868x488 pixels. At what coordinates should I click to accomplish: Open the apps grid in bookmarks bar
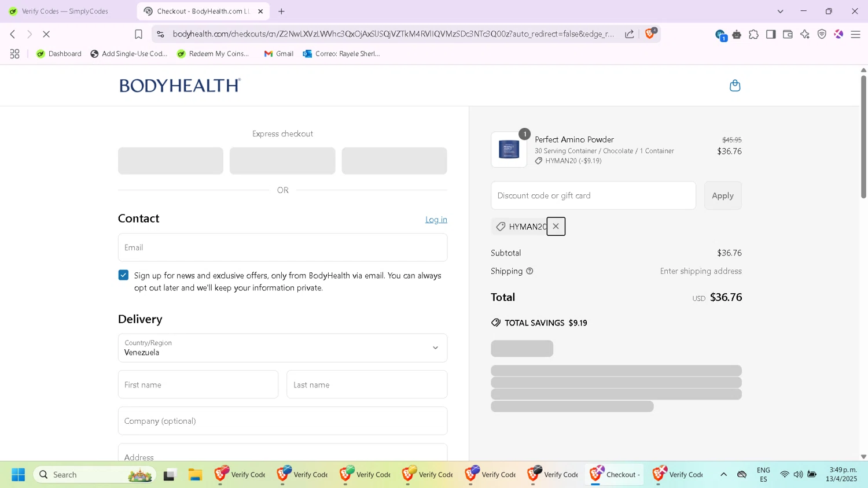coord(15,54)
